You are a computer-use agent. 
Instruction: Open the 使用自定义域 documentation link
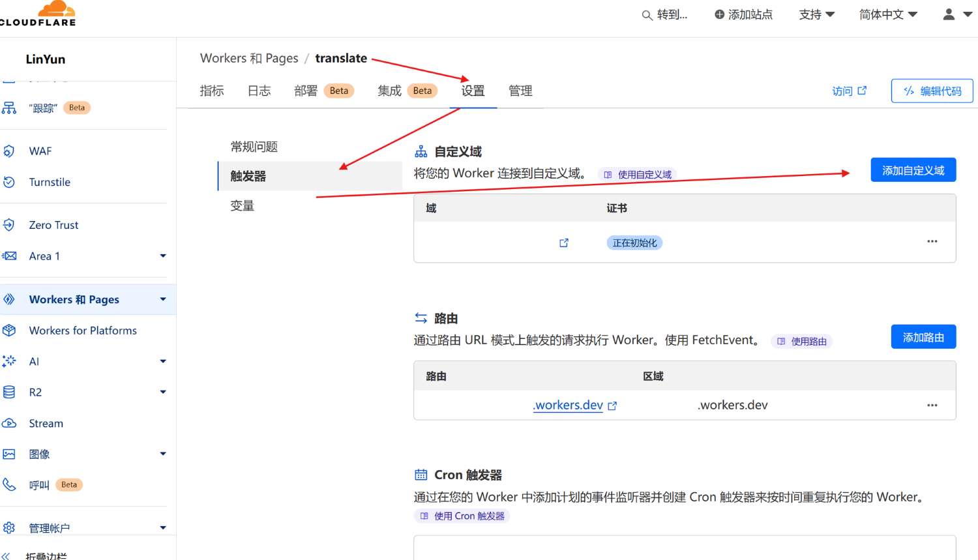[637, 175]
